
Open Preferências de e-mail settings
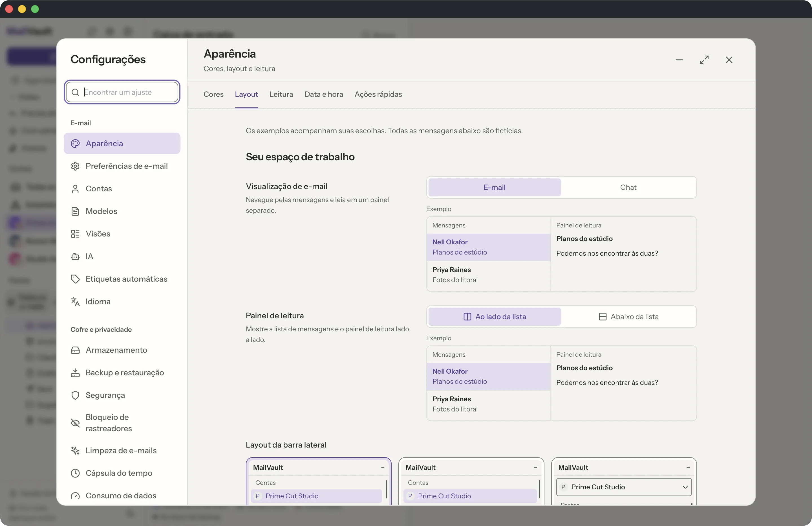pyautogui.click(x=122, y=166)
